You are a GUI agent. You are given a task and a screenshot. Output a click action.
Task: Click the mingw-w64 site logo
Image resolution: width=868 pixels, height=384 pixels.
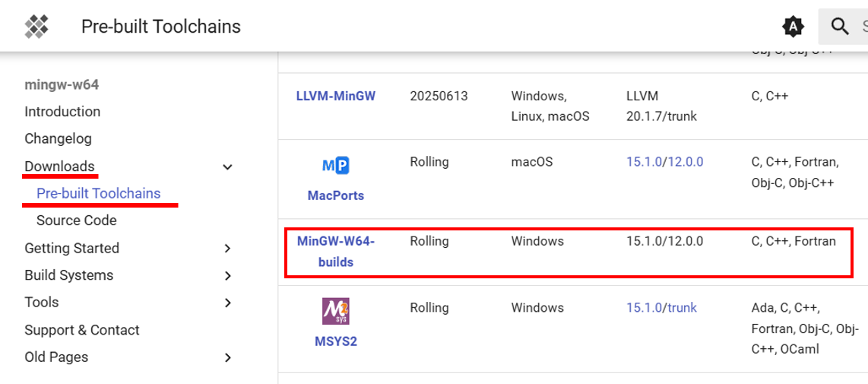[36, 26]
